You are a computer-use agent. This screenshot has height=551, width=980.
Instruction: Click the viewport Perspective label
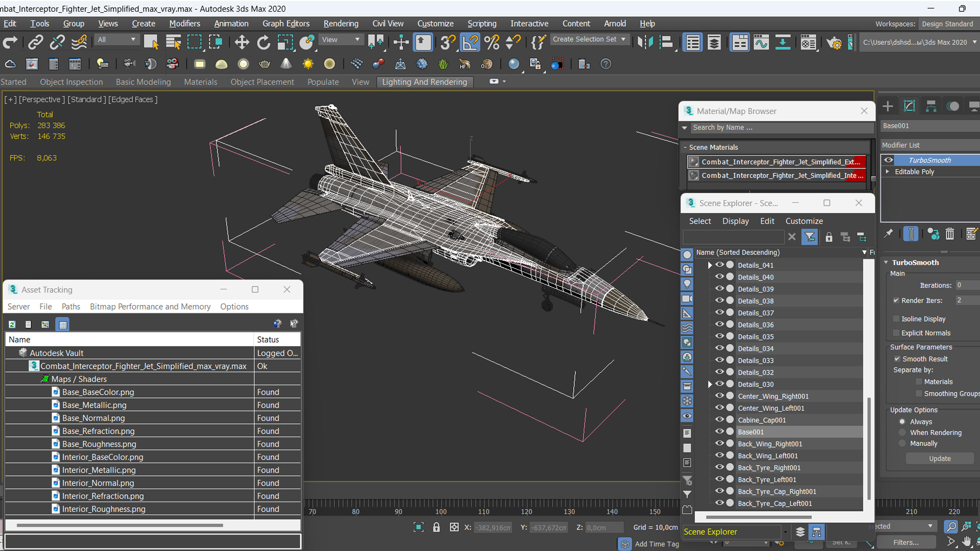click(41, 99)
